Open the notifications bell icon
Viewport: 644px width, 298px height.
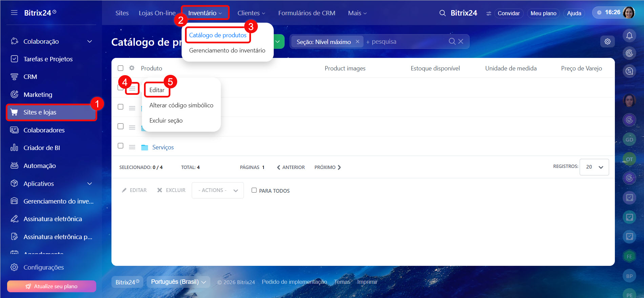[629, 35]
